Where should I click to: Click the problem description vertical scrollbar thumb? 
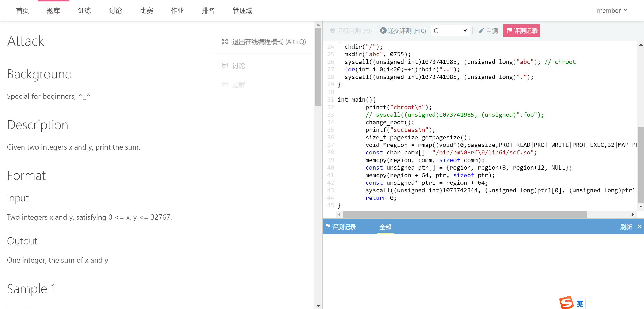coord(318,67)
